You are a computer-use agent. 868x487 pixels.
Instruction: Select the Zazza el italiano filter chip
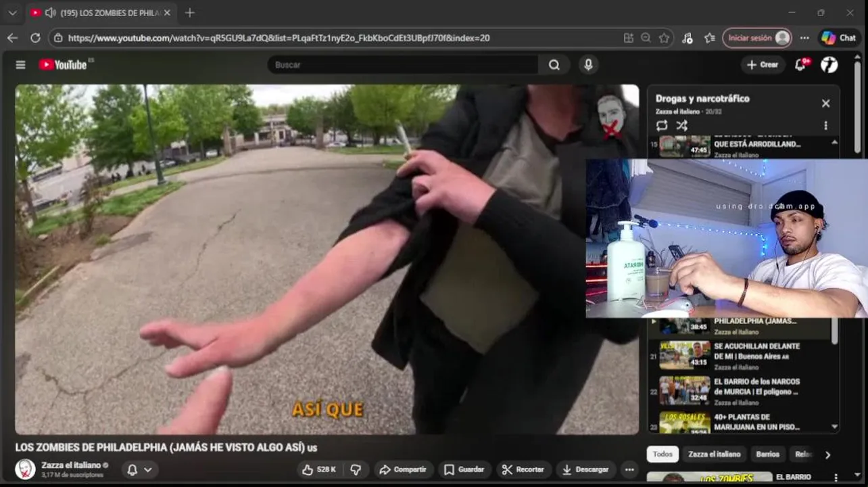(x=714, y=454)
